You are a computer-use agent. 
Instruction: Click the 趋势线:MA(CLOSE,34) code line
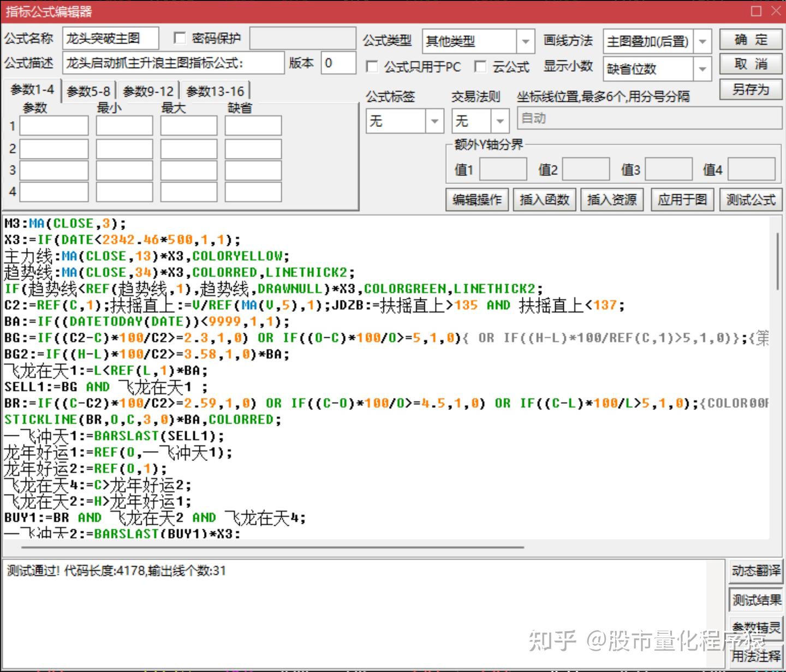coord(180,272)
